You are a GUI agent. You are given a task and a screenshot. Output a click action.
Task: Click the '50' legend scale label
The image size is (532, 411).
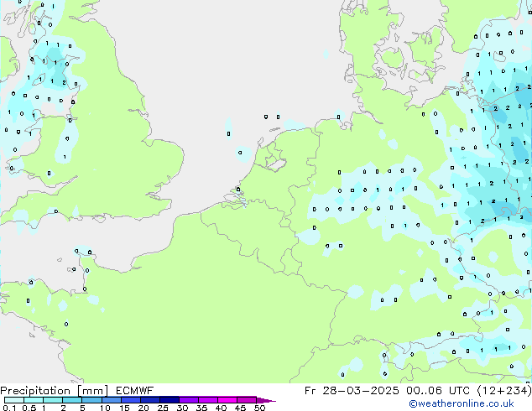pos(260,408)
